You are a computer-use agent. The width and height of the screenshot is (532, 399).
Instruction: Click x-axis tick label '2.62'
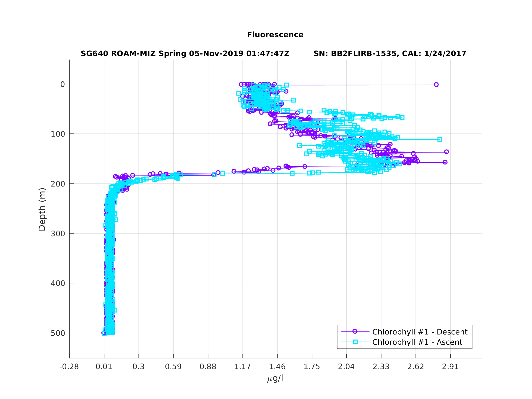(x=416, y=367)
